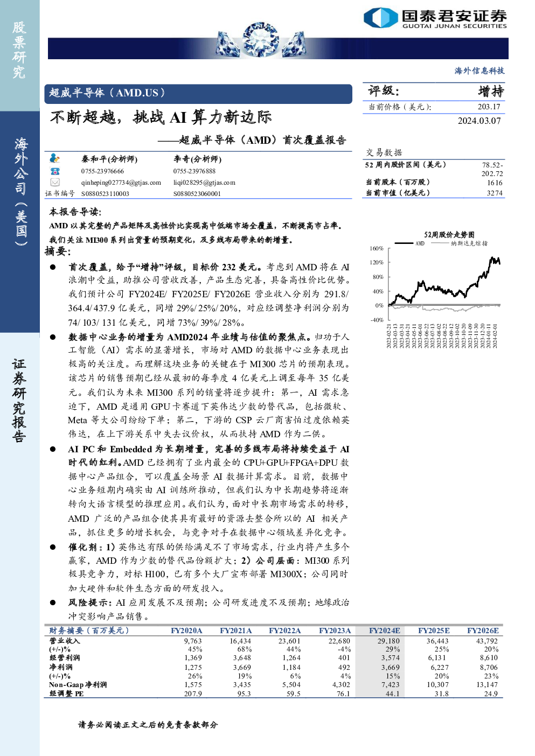This screenshot has height=756, width=535.
Task: Click the current price value 203.17
Action: click(x=489, y=107)
